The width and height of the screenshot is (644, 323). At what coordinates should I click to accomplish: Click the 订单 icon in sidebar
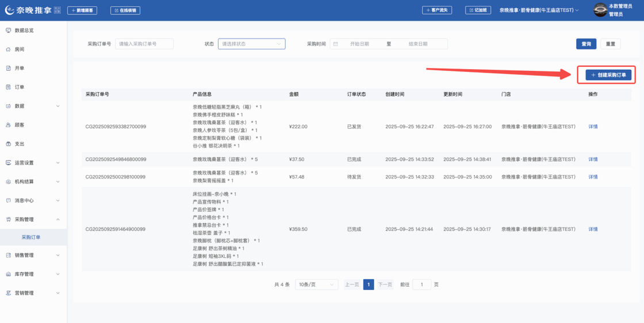click(x=8, y=88)
